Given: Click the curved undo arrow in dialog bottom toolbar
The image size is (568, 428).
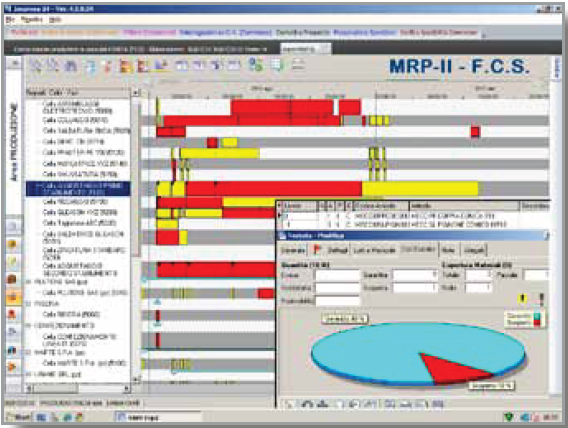Looking at the screenshot, I should click(307, 404).
